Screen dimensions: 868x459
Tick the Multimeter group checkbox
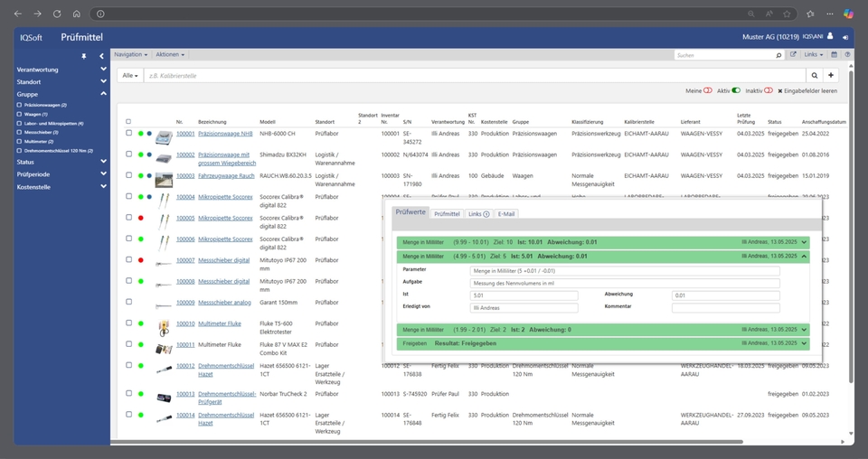[x=20, y=141]
